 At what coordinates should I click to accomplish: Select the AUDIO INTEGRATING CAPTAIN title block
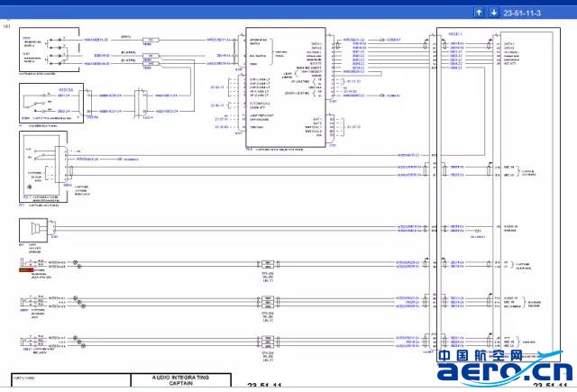click(x=179, y=380)
